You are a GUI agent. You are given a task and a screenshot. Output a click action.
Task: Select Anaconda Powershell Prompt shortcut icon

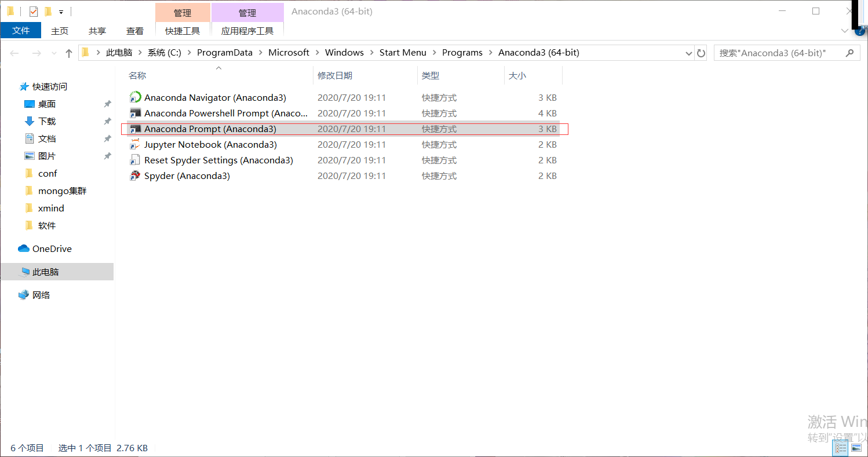click(x=136, y=113)
